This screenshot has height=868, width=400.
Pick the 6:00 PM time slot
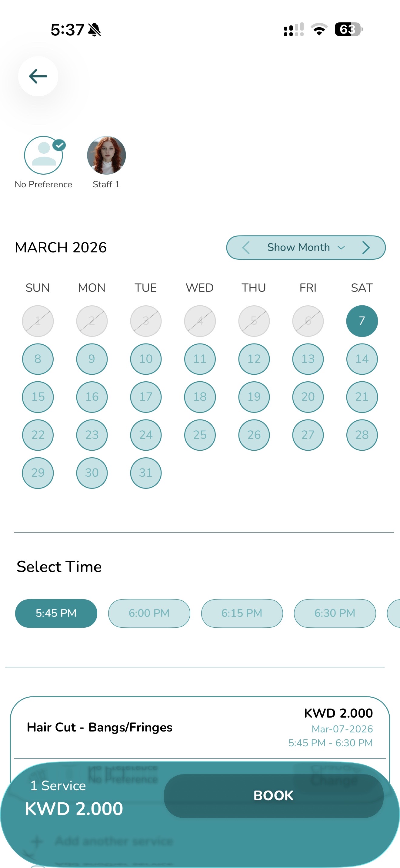(149, 613)
